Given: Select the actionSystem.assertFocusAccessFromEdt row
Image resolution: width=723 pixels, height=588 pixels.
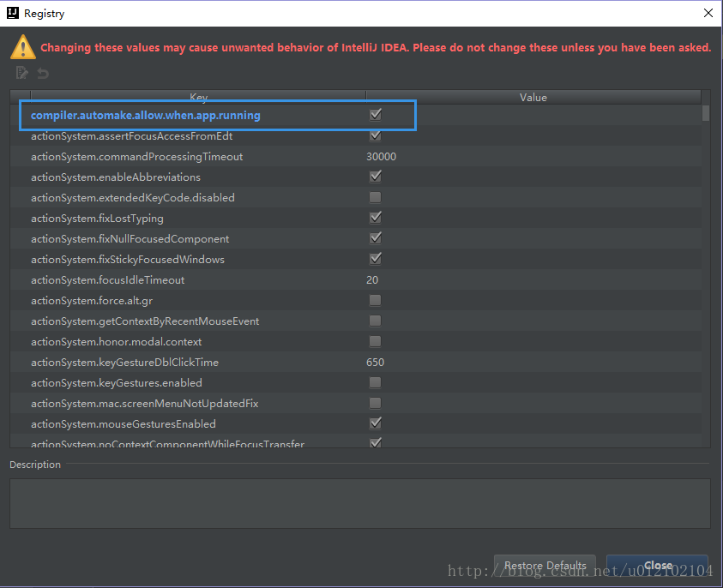Looking at the screenshot, I should (x=356, y=136).
